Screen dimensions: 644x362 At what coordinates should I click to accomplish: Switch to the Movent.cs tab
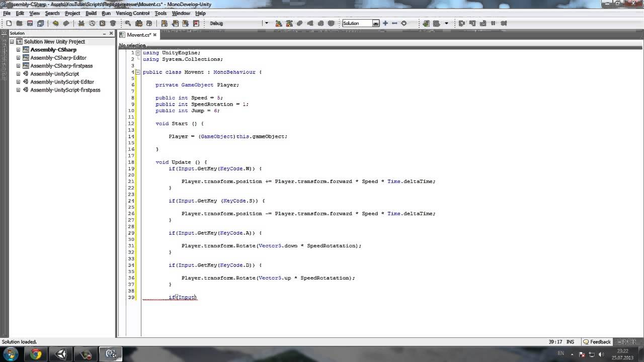[138, 35]
